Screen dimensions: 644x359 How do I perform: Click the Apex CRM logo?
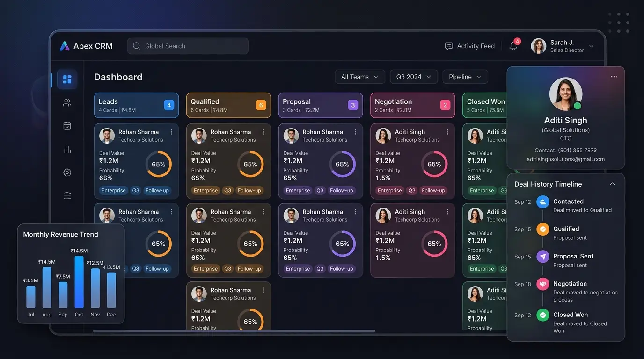[86, 46]
